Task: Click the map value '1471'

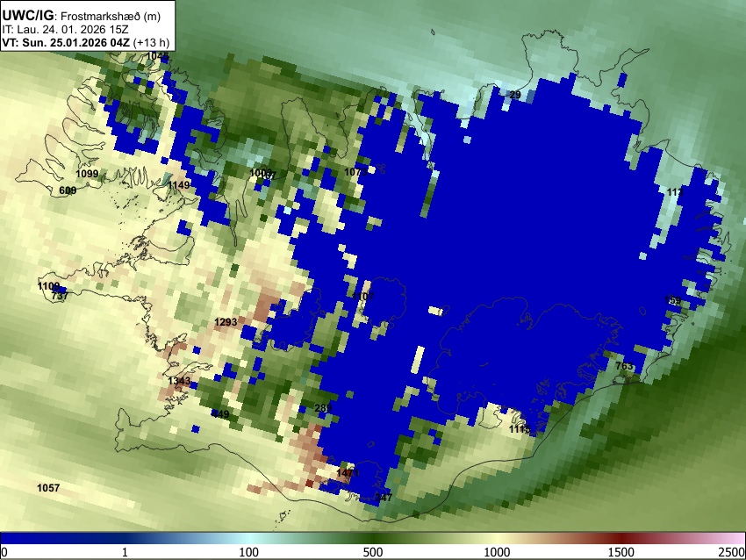Action: (x=348, y=473)
